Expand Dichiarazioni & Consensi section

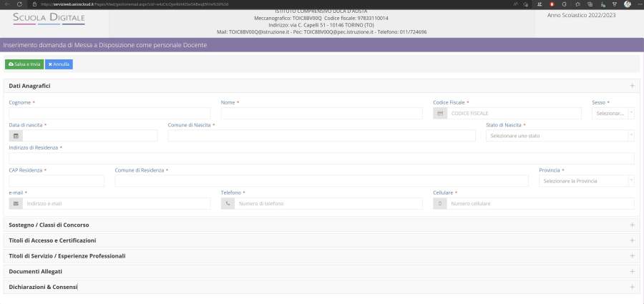[632, 287]
